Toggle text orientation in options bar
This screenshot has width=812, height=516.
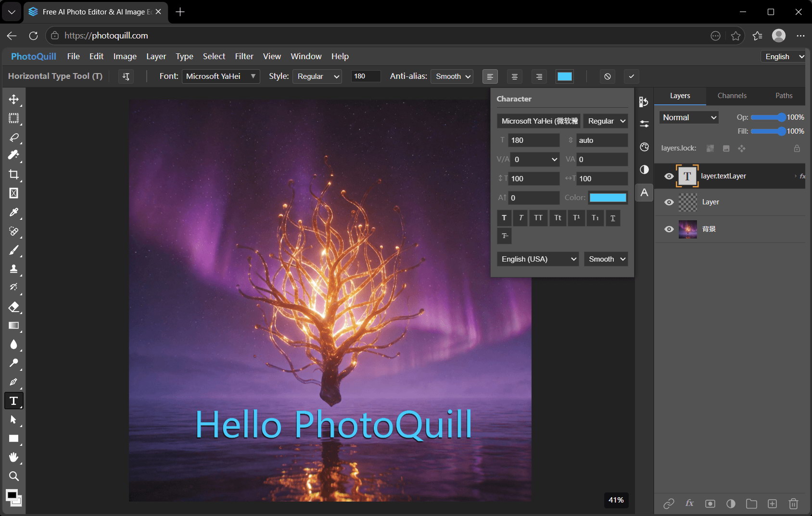click(x=126, y=76)
